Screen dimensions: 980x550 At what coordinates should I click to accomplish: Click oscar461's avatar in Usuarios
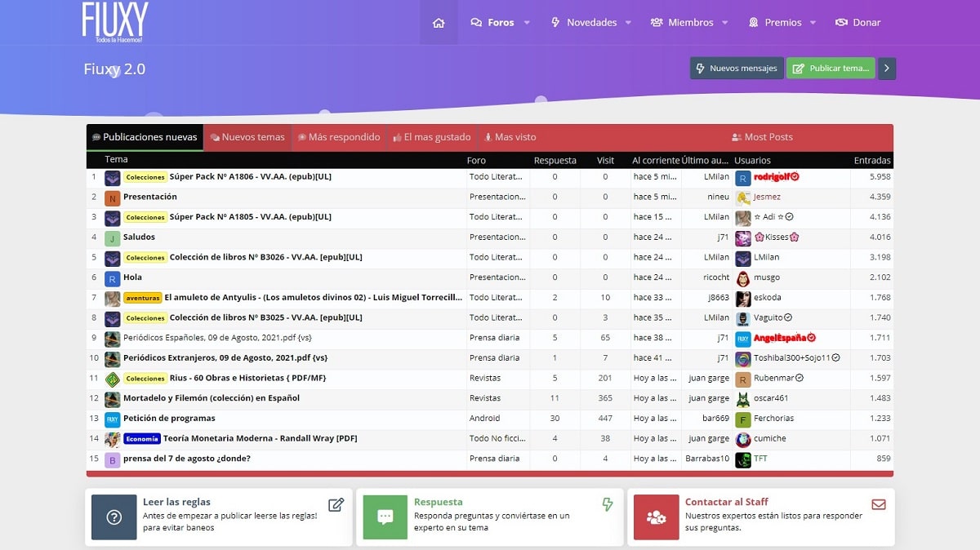(743, 400)
